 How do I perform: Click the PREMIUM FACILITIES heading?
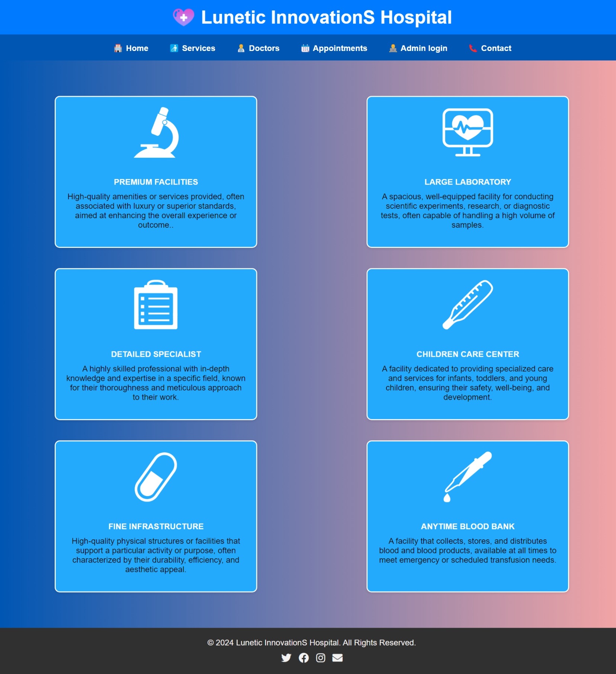coord(156,182)
